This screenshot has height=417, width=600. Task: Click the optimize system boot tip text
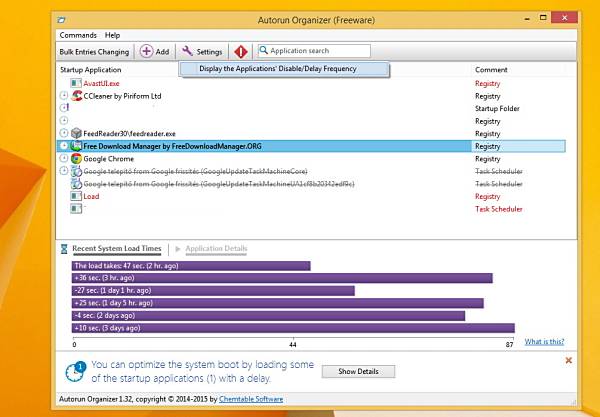coord(202,371)
